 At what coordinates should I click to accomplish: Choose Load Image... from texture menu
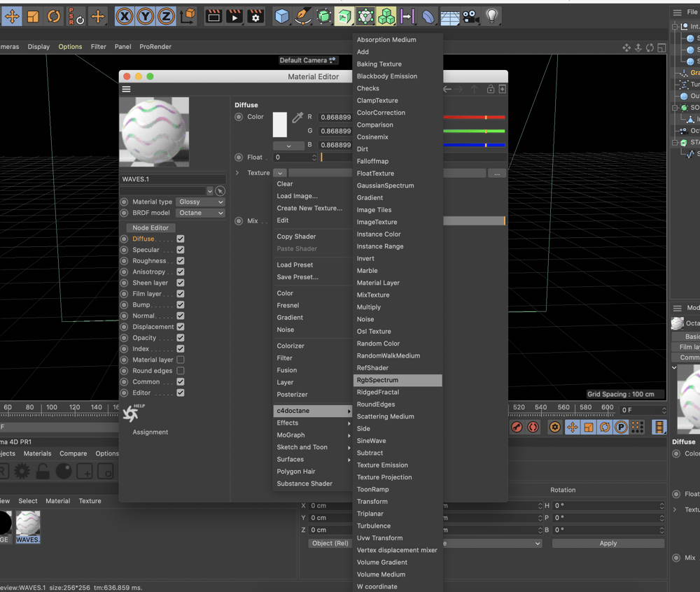click(x=297, y=197)
